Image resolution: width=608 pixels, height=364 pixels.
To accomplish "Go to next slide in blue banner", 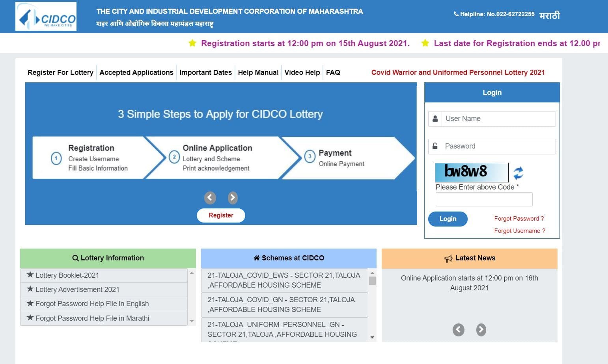I will coord(233,197).
